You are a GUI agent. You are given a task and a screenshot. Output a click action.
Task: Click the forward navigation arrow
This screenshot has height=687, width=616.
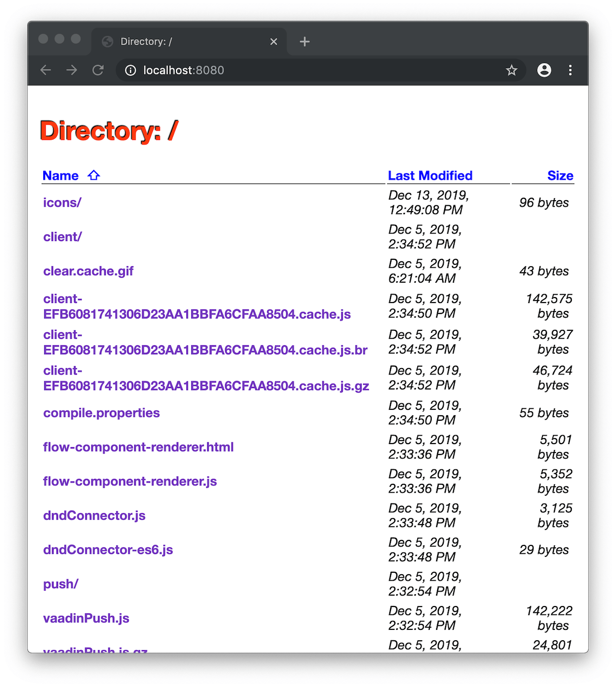(72, 70)
